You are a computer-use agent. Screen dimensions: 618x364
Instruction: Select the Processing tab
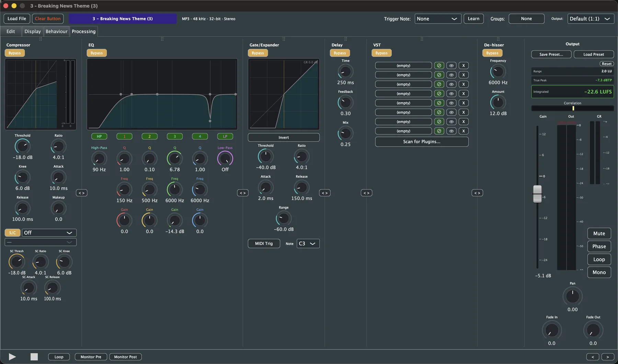pyautogui.click(x=84, y=31)
